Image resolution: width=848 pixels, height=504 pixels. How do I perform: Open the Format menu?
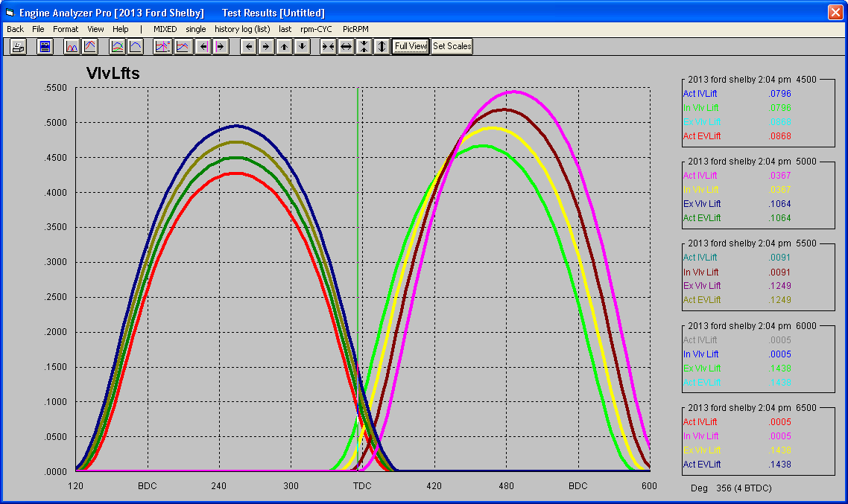[66, 29]
